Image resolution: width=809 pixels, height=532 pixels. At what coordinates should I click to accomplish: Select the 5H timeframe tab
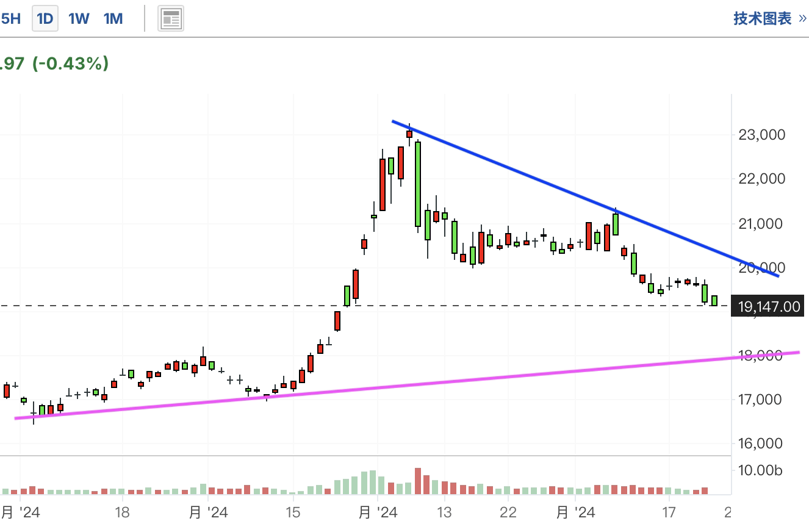10,19
